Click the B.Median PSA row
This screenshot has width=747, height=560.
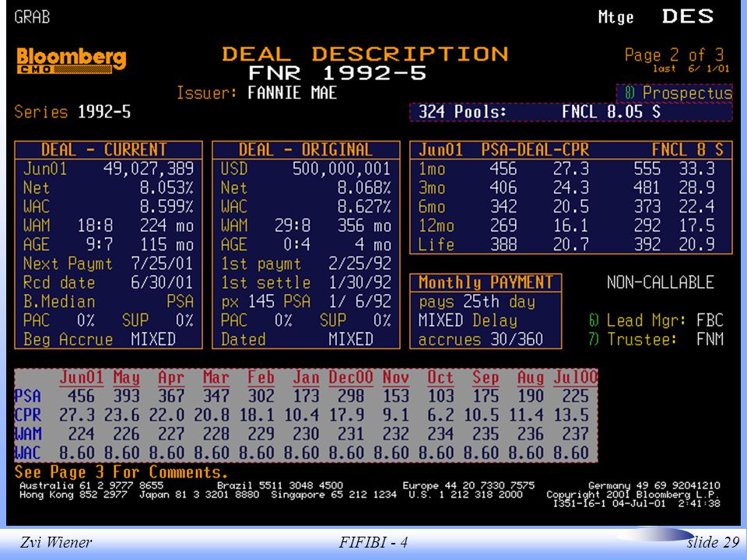108,302
